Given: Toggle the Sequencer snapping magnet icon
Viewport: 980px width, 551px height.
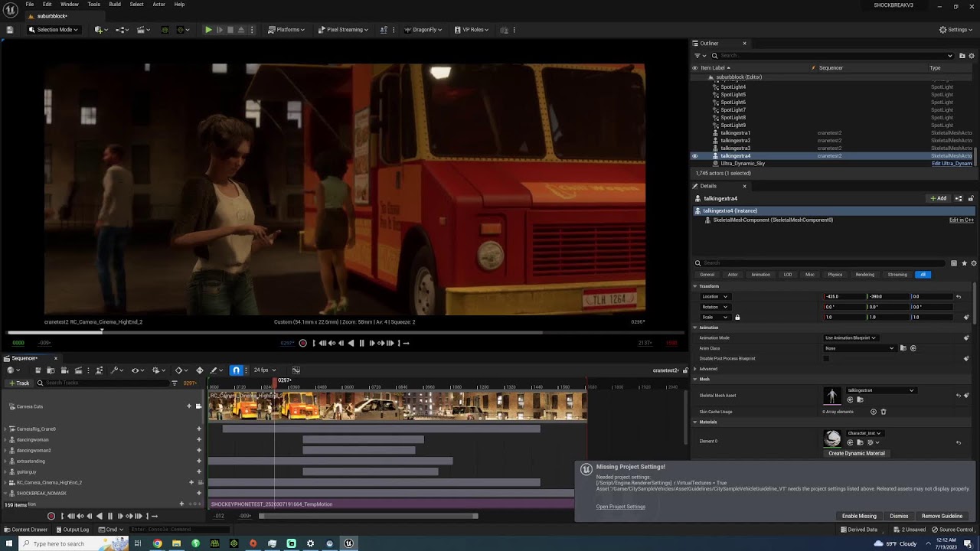Looking at the screenshot, I should (236, 370).
